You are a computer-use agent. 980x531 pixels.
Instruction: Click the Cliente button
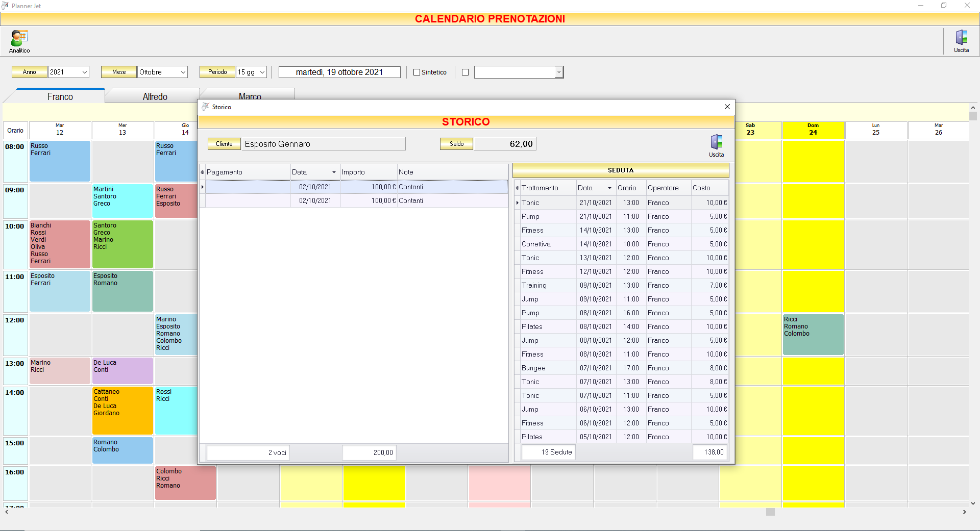(224, 144)
